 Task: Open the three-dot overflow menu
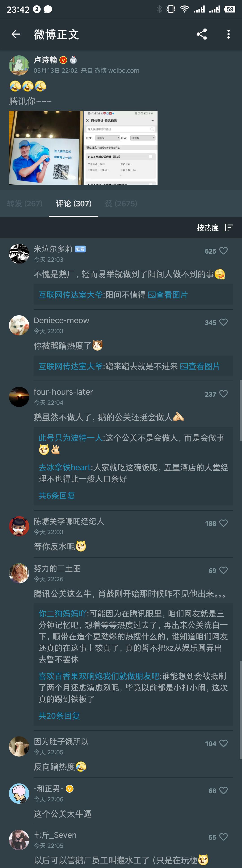click(228, 34)
